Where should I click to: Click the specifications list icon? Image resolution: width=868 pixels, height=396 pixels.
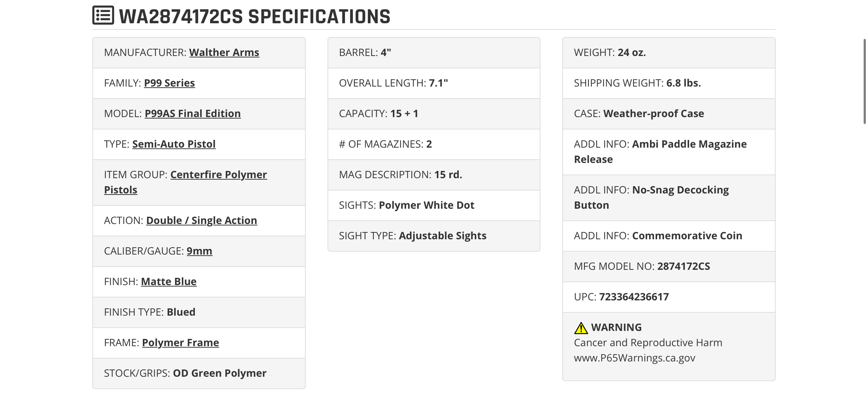coord(103,15)
